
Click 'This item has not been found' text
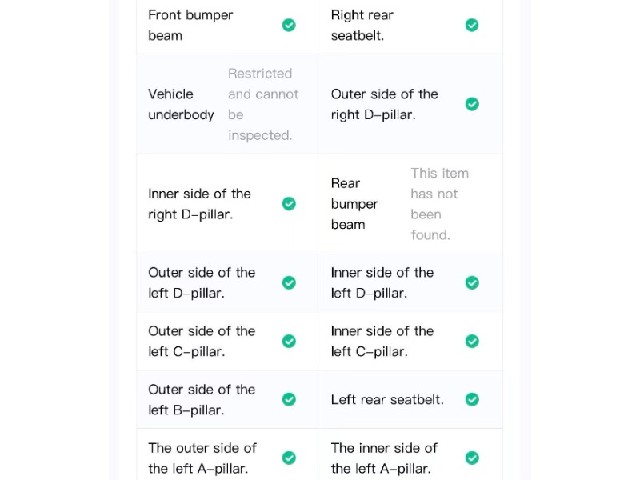(x=440, y=204)
